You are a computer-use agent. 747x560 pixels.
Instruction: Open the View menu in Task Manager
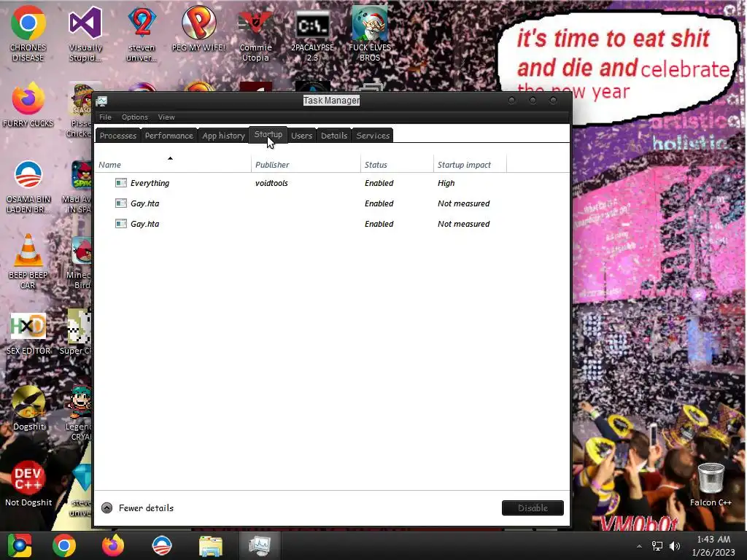166,117
